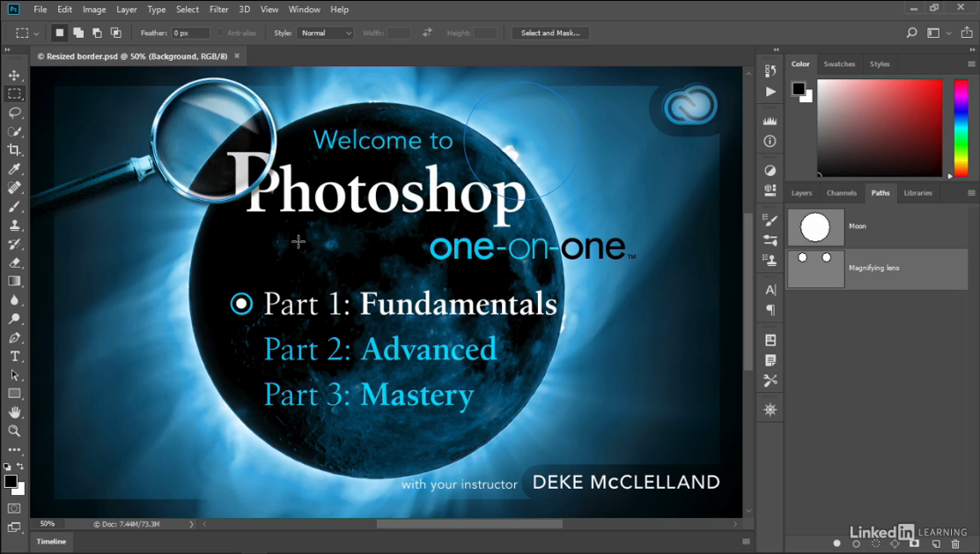
Task: Open the Select menu
Action: click(187, 10)
